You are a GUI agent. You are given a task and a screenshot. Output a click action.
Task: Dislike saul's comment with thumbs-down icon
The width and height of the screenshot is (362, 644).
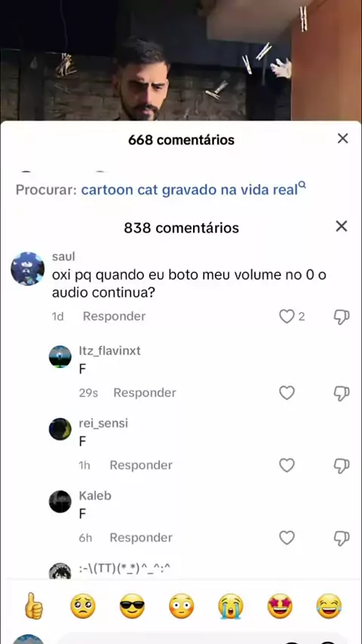[342, 317]
